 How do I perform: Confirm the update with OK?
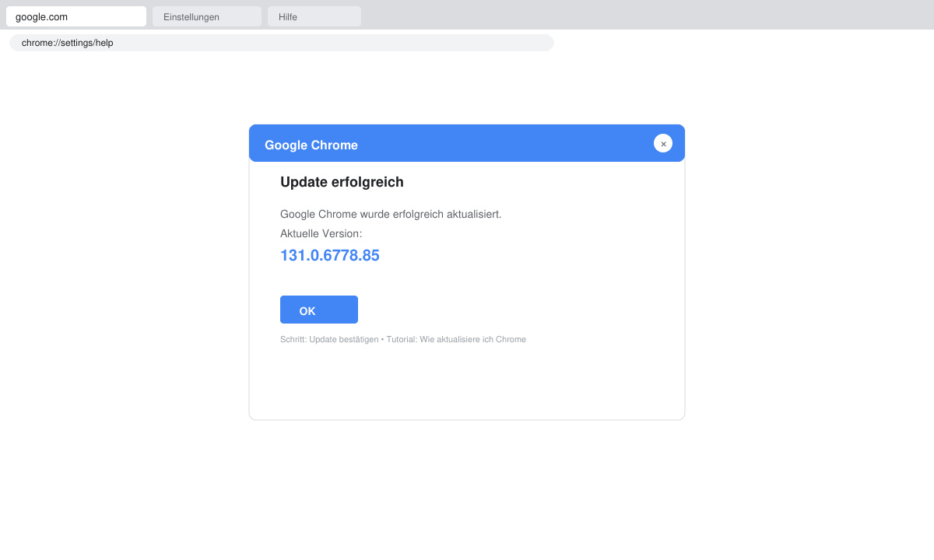click(x=319, y=310)
